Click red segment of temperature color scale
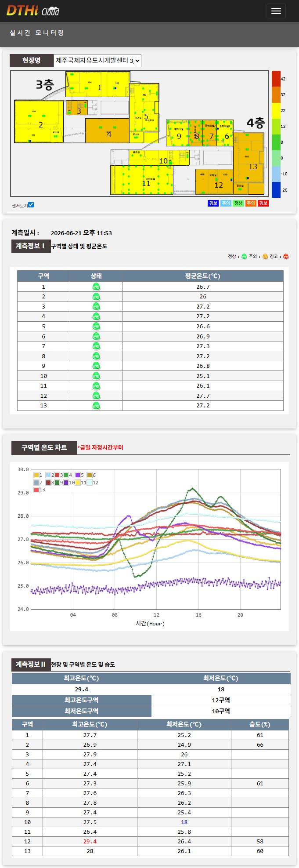299x868 pixels. (x=276, y=79)
